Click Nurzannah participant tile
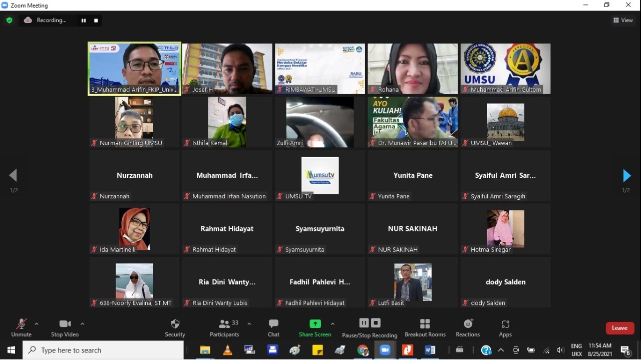This screenshot has width=641, height=364. (134, 176)
